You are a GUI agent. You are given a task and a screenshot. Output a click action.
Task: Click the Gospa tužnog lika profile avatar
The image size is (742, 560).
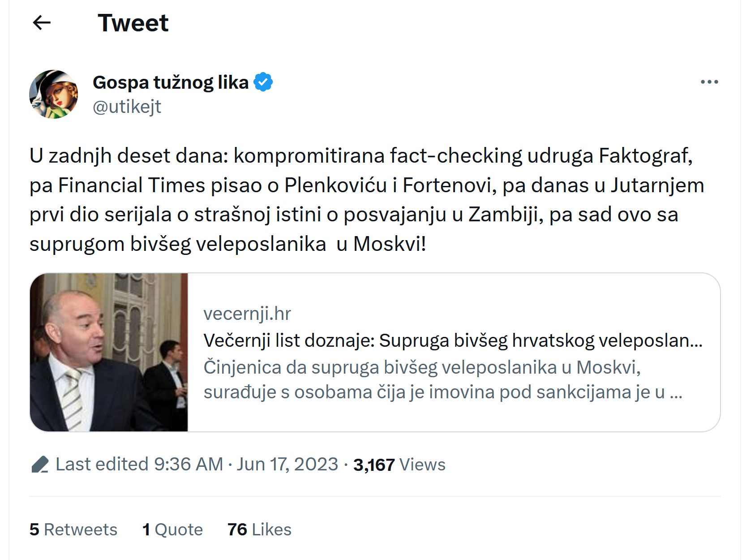[x=54, y=94]
